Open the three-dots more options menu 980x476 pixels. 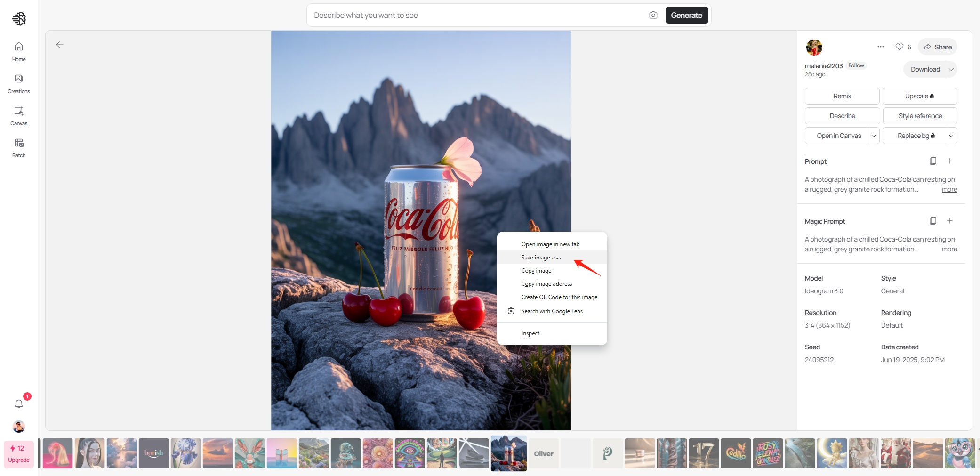click(x=881, y=47)
